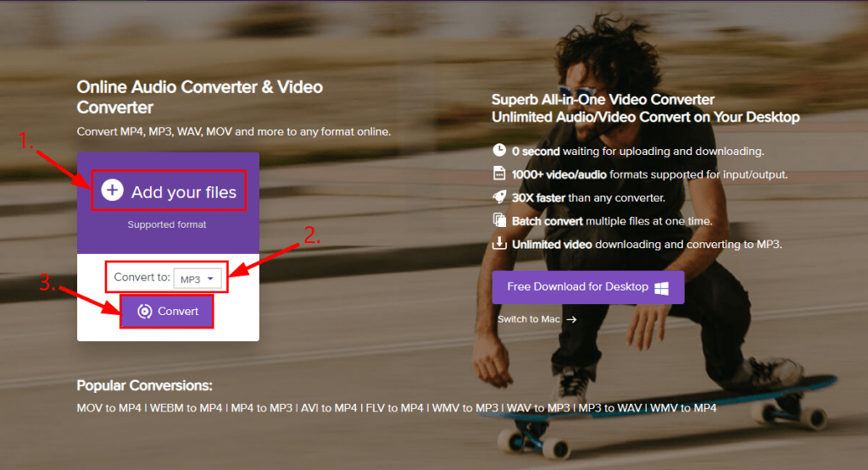Click the Popular Conversions heading
Image resolution: width=868 pixels, height=470 pixels.
tap(144, 385)
